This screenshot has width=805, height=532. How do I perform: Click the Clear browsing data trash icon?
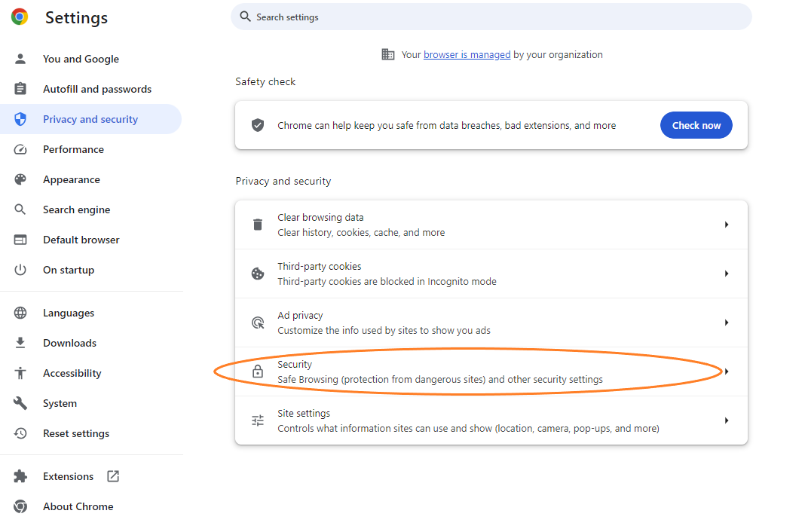(x=258, y=225)
